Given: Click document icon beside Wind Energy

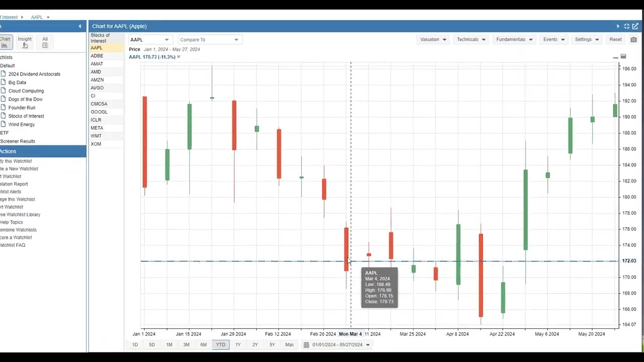Looking at the screenshot, I should (x=3, y=124).
